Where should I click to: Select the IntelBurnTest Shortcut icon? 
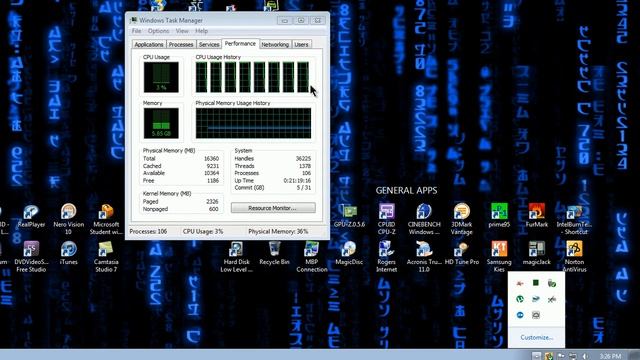574,220
